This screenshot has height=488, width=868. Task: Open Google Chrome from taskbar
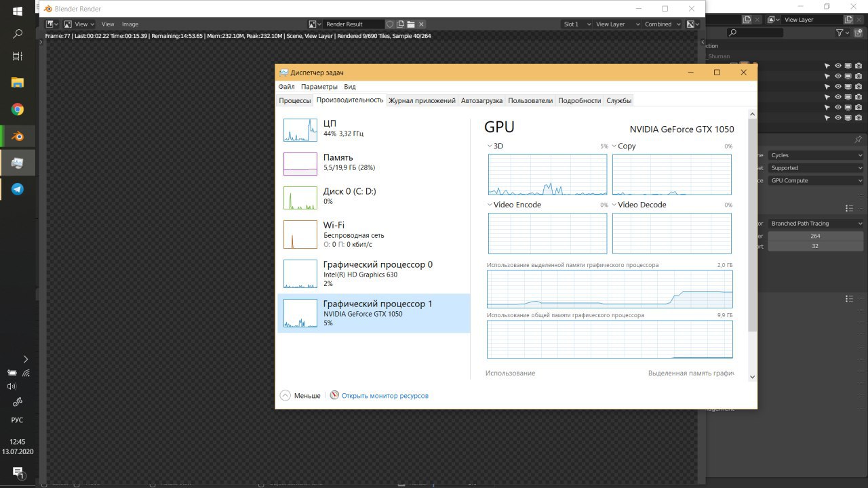pyautogui.click(x=18, y=110)
